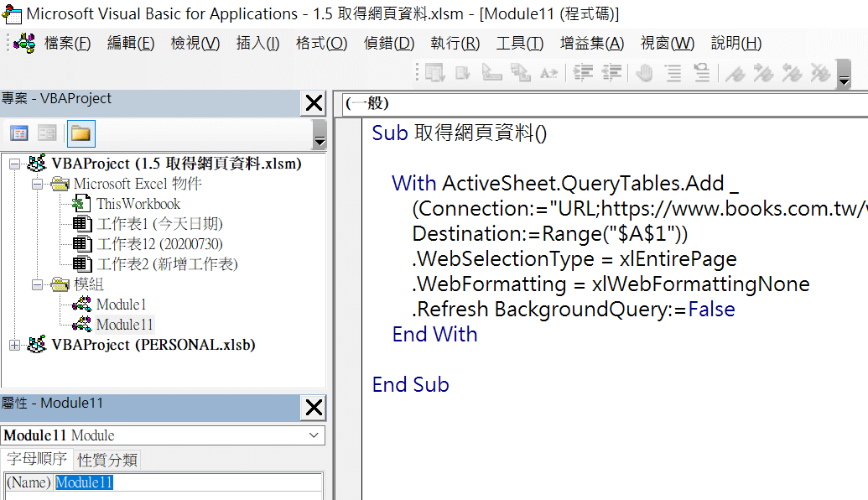The width and height of the screenshot is (868, 500).
Task: Click the PERSONAL.xlsb project icon
Action: [x=37, y=345]
